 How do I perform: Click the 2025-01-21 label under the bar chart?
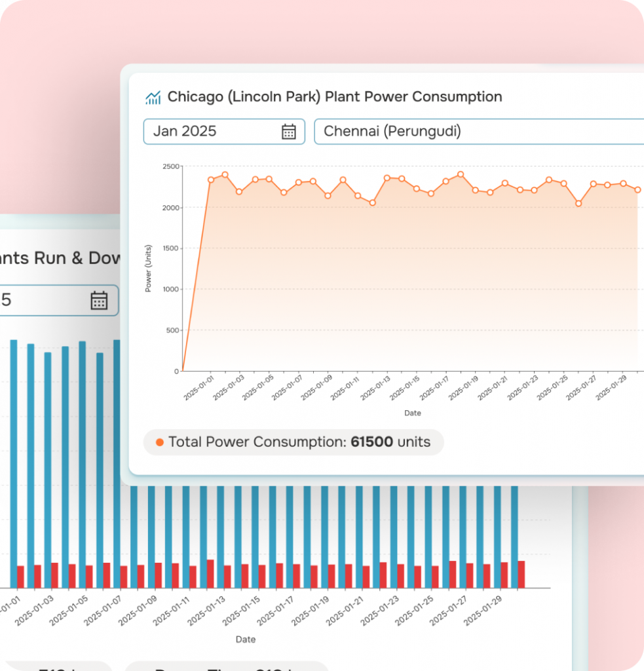345,611
